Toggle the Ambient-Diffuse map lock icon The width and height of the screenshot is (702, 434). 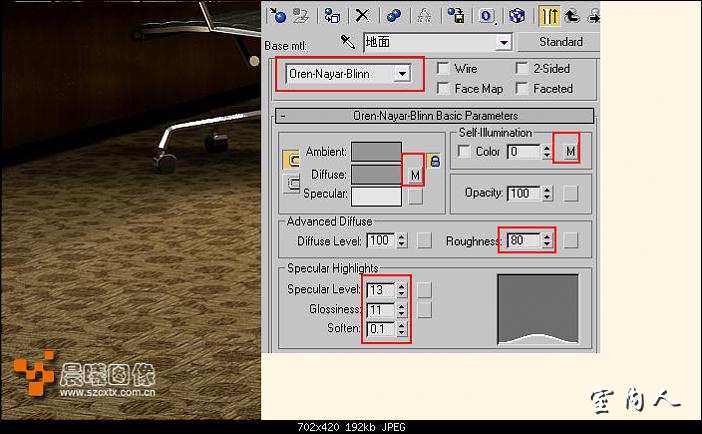pos(435,161)
